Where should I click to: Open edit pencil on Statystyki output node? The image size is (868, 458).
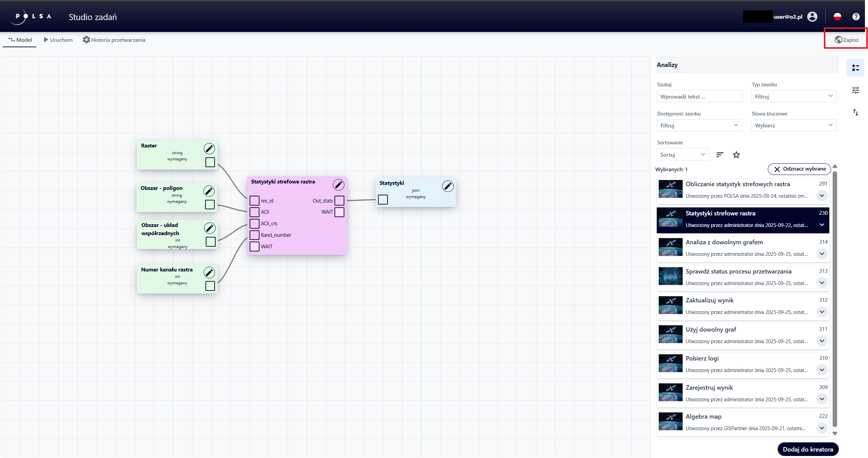pos(448,186)
